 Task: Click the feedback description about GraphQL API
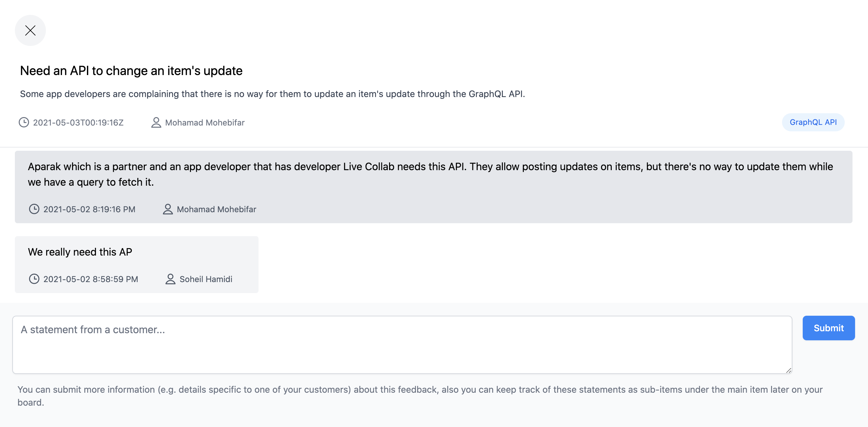[x=272, y=94]
